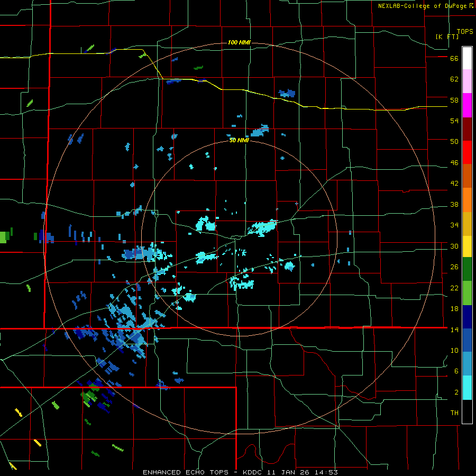476x476 pixels.
Task: Click the legend value '46'
Action: tap(454, 163)
